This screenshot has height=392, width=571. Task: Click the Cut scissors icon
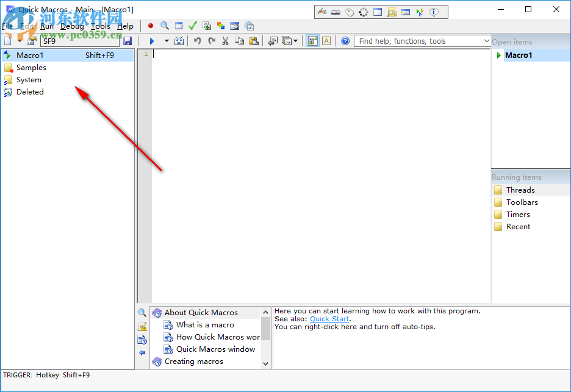(226, 41)
